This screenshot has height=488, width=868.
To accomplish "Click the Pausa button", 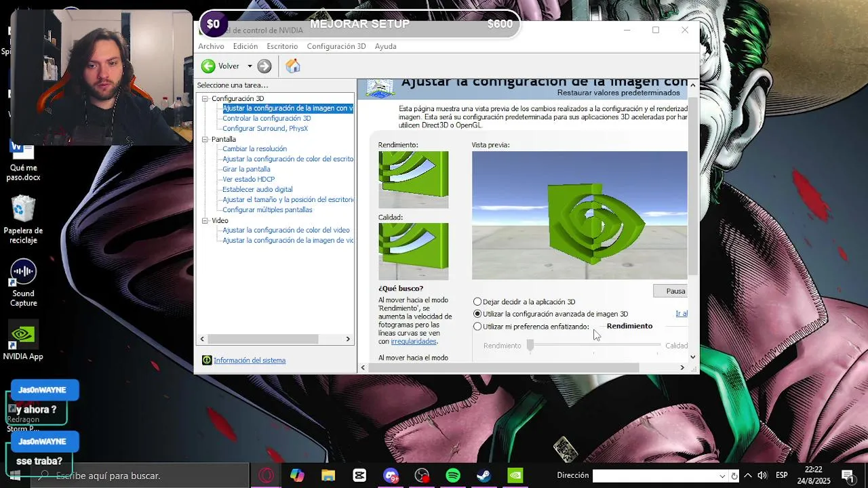I will (x=671, y=291).
